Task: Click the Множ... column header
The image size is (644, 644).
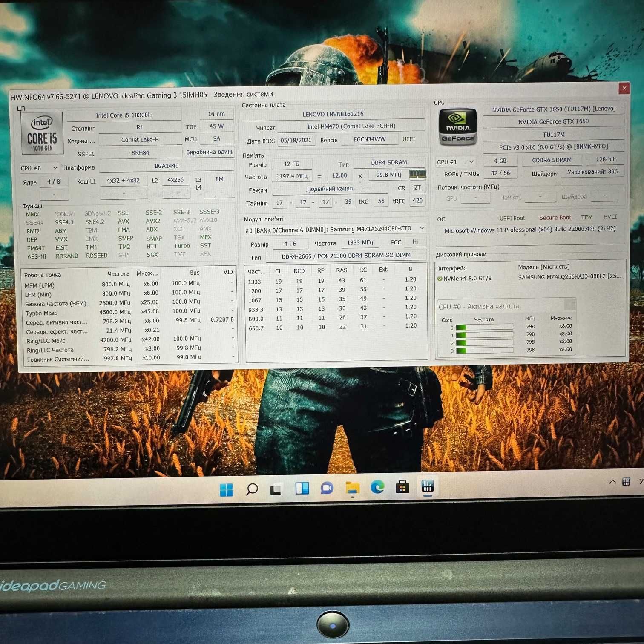Action: click(147, 273)
